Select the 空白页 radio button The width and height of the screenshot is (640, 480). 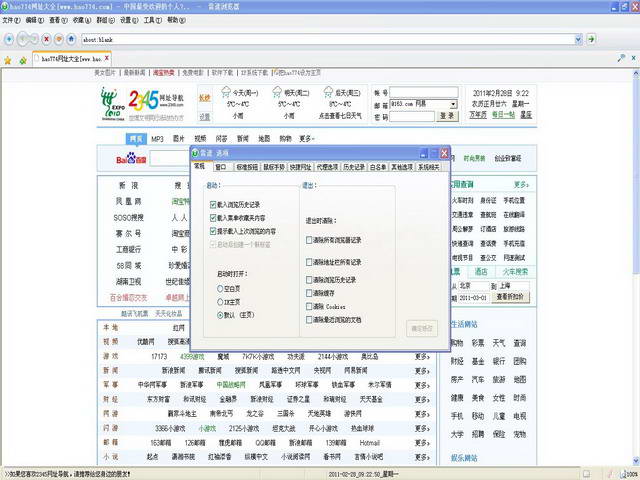pyautogui.click(x=220, y=289)
